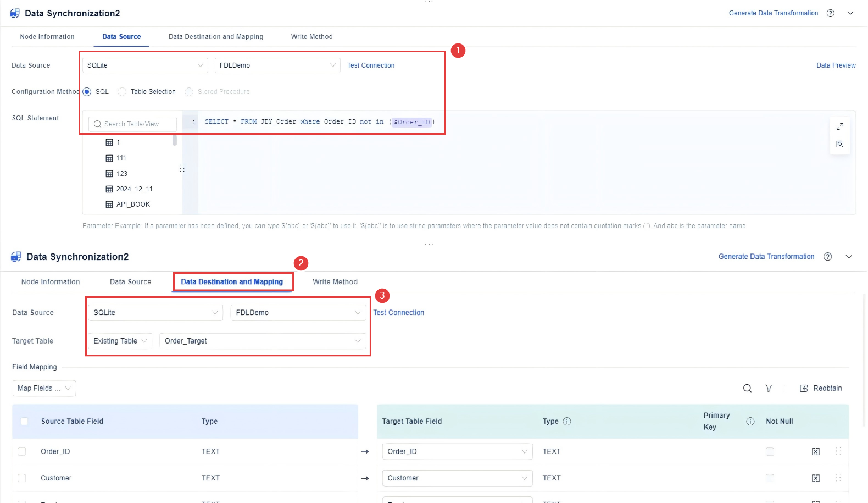The image size is (868, 503).
Task: Toggle Not Null checkbox for Customer target field
Action: point(770,478)
